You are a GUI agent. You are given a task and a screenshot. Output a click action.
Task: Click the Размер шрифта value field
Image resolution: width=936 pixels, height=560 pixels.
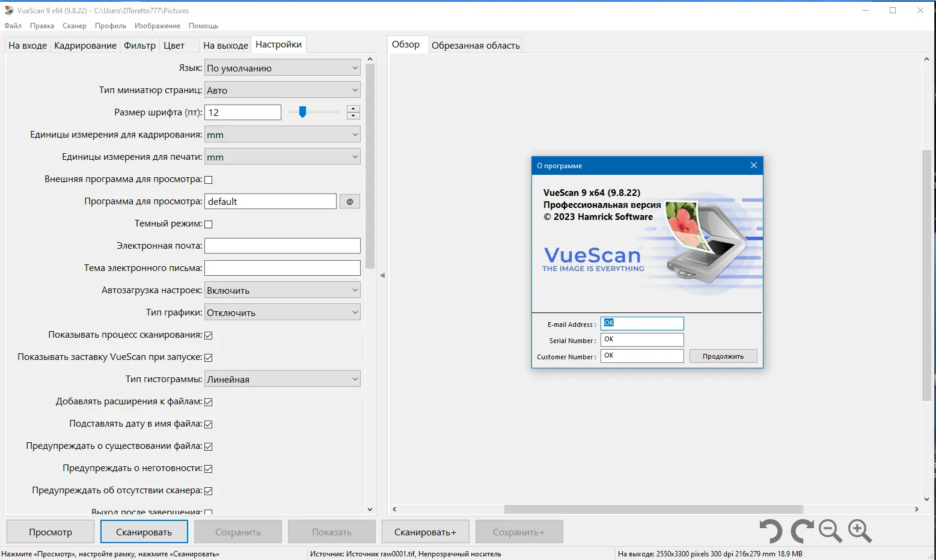pos(243,112)
